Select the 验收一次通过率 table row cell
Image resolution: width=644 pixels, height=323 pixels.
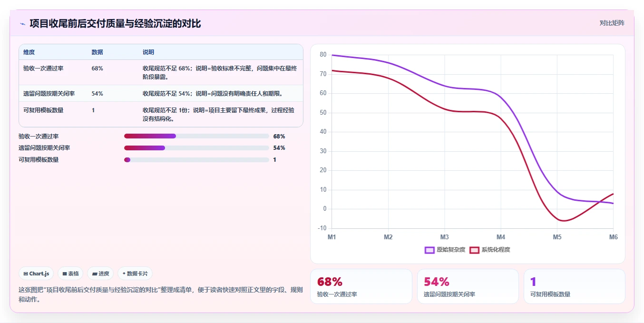tap(53, 72)
